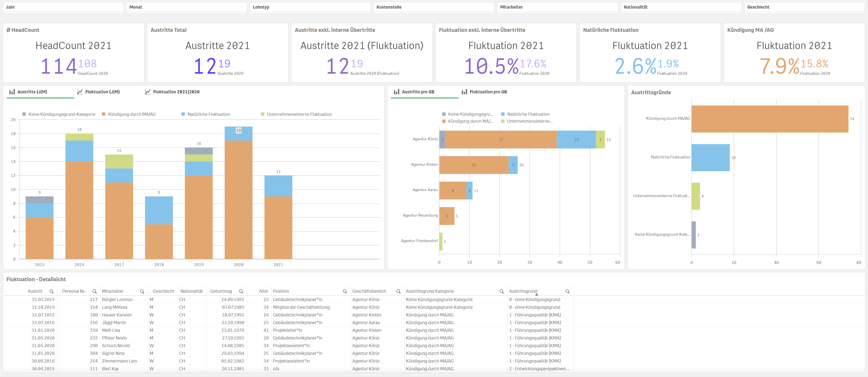Screen dimensions: 868x377
Task: Click green Unternehmensinterne Fluktuation legend swatch in yearly chart
Action: (x=263, y=114)
